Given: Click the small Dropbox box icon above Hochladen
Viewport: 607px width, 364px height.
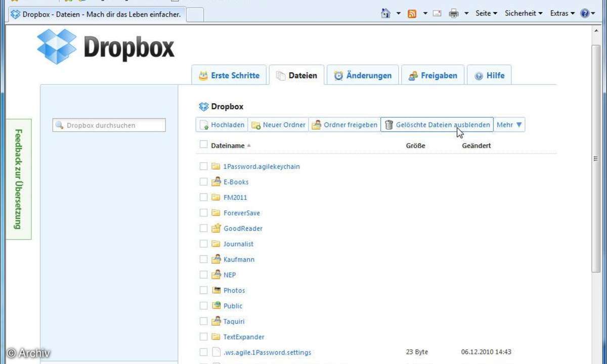Looking at the screenshot, I should [204, 107].
